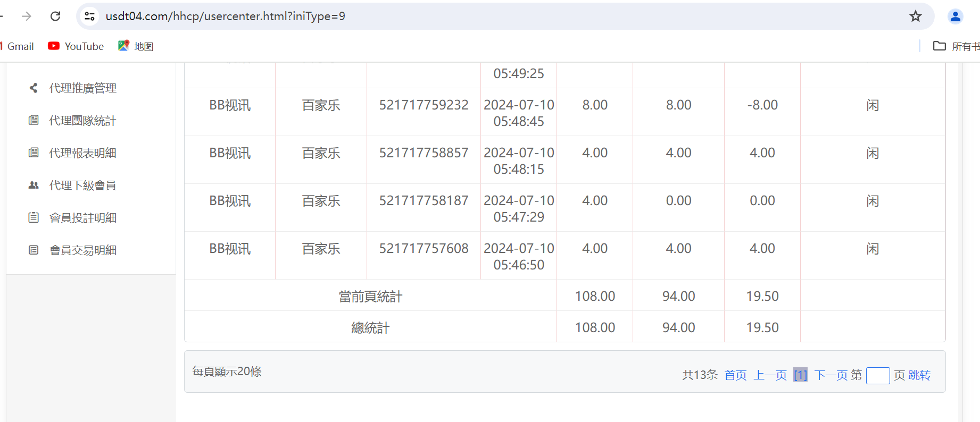Select order number 521717758187

(424, 201)
